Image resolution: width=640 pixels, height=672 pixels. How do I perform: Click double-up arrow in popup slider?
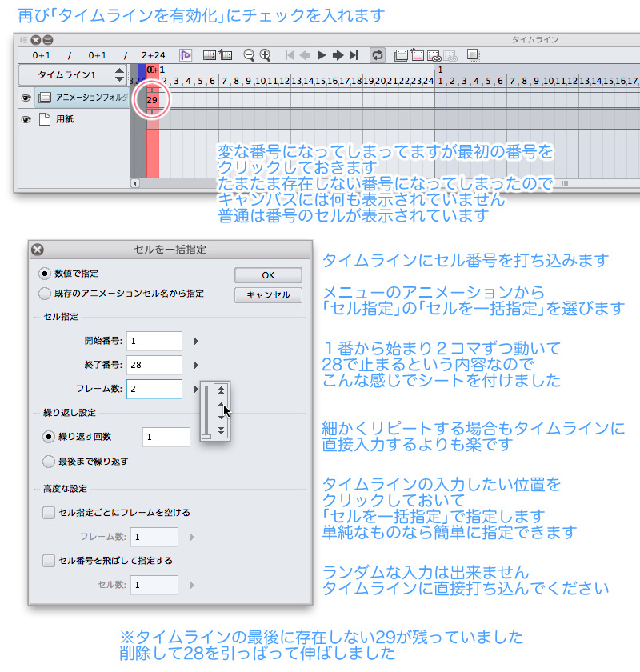[221, 390]
